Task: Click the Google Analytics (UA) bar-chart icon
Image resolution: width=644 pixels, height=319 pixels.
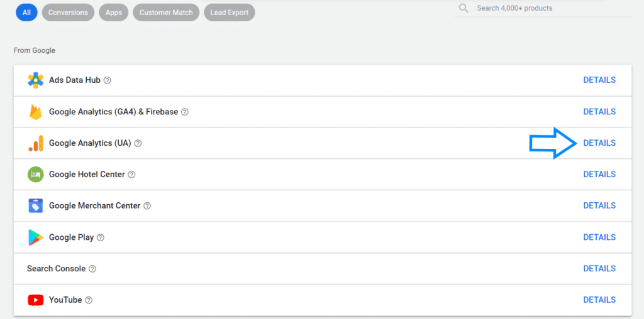Action: pyautogui.click(x=36, y=143)
